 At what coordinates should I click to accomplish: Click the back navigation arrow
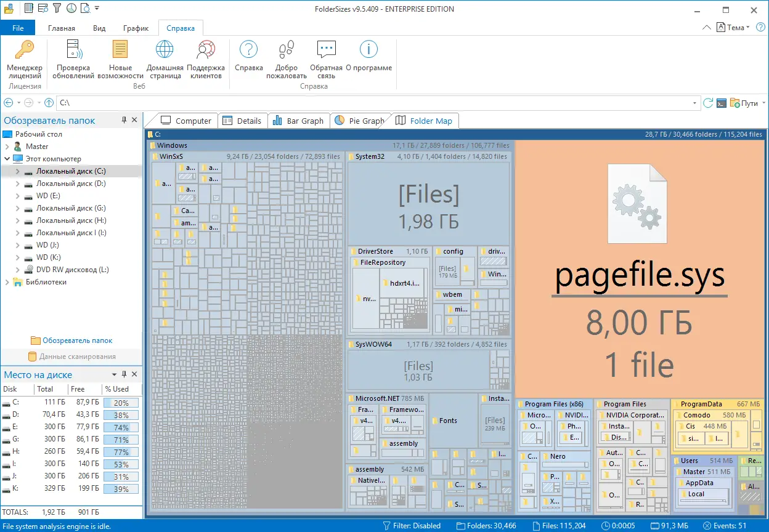click(9, 103)
